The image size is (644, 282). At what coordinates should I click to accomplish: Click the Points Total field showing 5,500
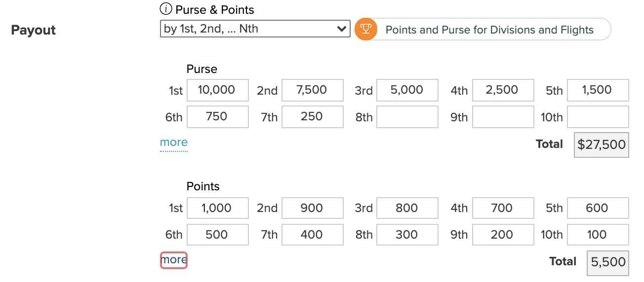[x=608, y=263]
